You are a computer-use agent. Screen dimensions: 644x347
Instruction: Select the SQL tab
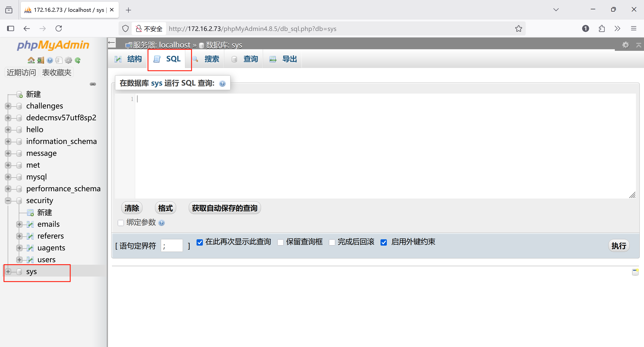coord(167,59)
